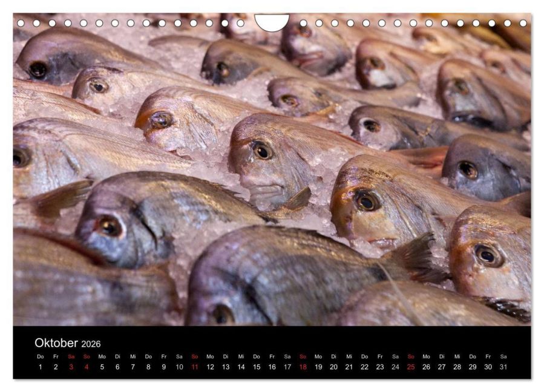The height and width of the screenshot is (392, 544).
Task: Click date 15 in the calendar row
Action: click(257, 367)
